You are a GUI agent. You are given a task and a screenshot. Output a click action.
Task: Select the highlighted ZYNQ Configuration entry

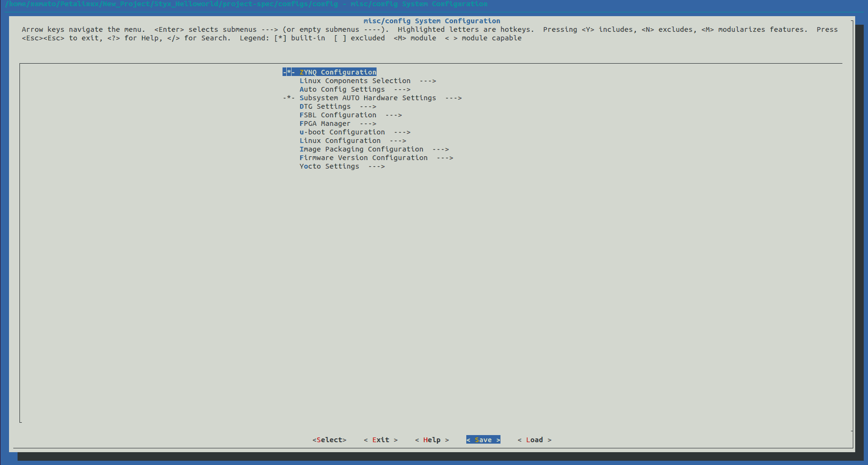pyautogui.click(x=338, y=72)
